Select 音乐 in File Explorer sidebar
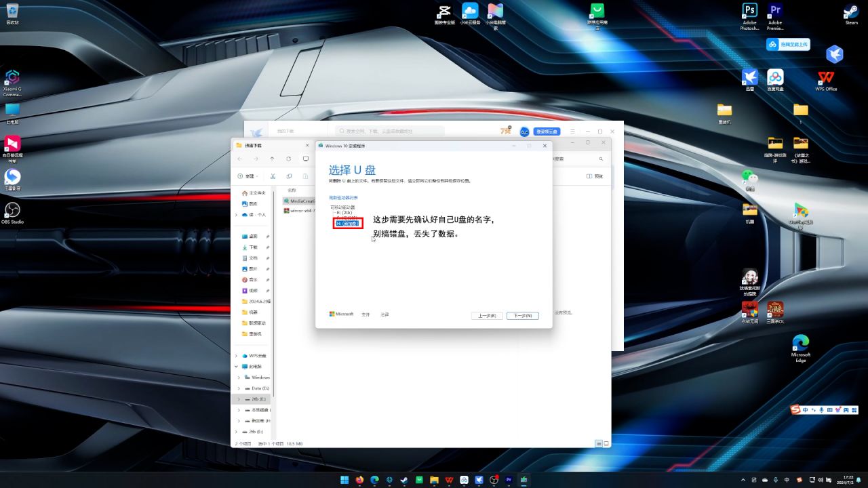 pyautogui.click(x=250, y=280)
